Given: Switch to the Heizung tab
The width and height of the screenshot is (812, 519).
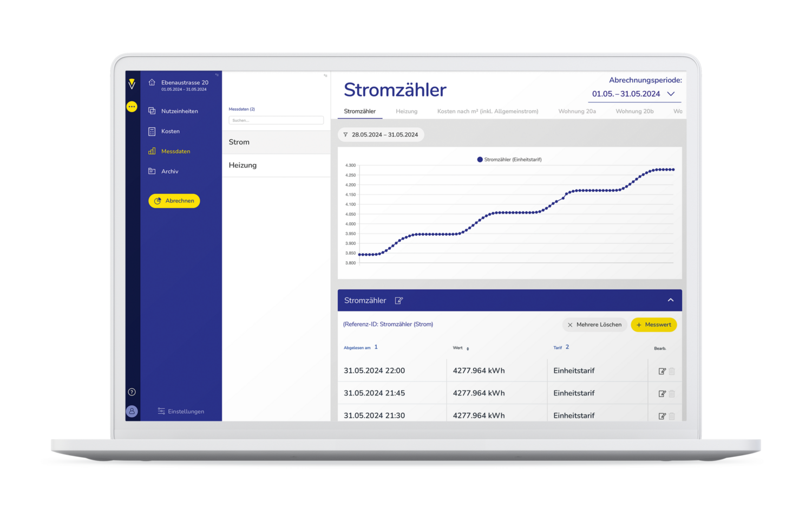Looking at the screenshot, I should pos(406,112).
